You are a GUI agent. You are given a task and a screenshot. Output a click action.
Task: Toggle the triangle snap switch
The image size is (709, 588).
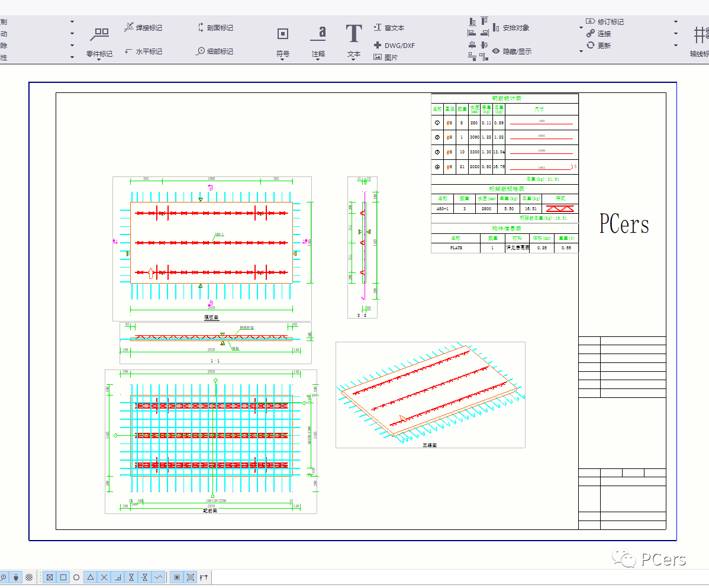(x=91, y=577)
